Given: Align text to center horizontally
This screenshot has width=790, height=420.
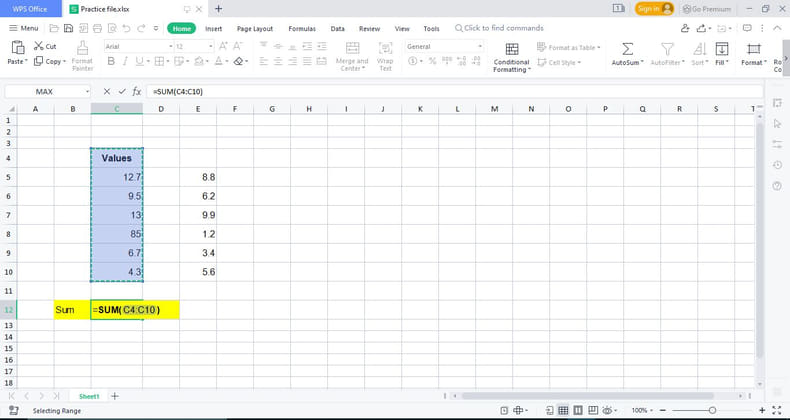Looking at the screenshot, I should 278,61.
